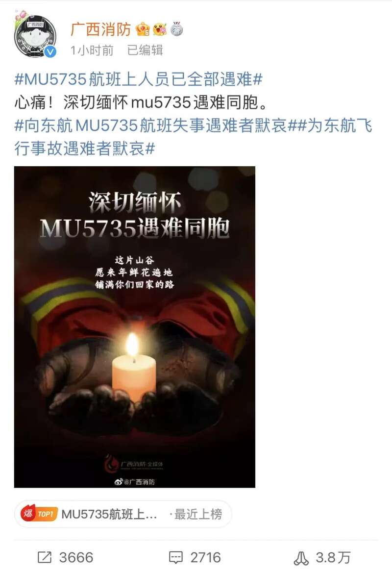Click the post text 心痛！深切缅怀mu5735遇难同胞
Screen dimensions: 392x572
click(x=142, y=102)
